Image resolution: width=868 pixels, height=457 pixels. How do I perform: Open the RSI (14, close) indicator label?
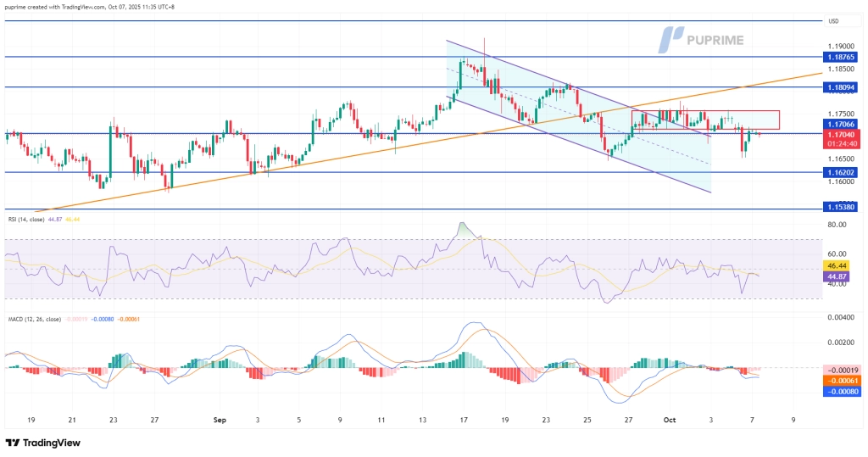coord(33,219)
